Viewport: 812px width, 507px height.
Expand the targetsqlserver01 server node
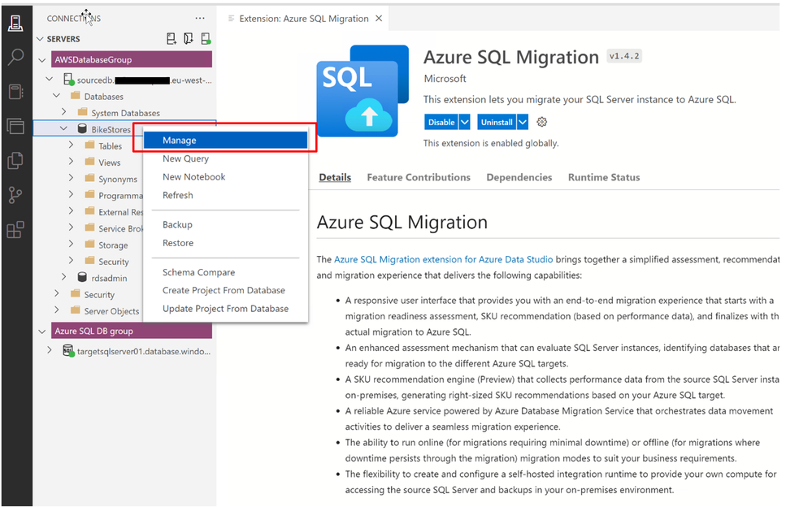50,351
